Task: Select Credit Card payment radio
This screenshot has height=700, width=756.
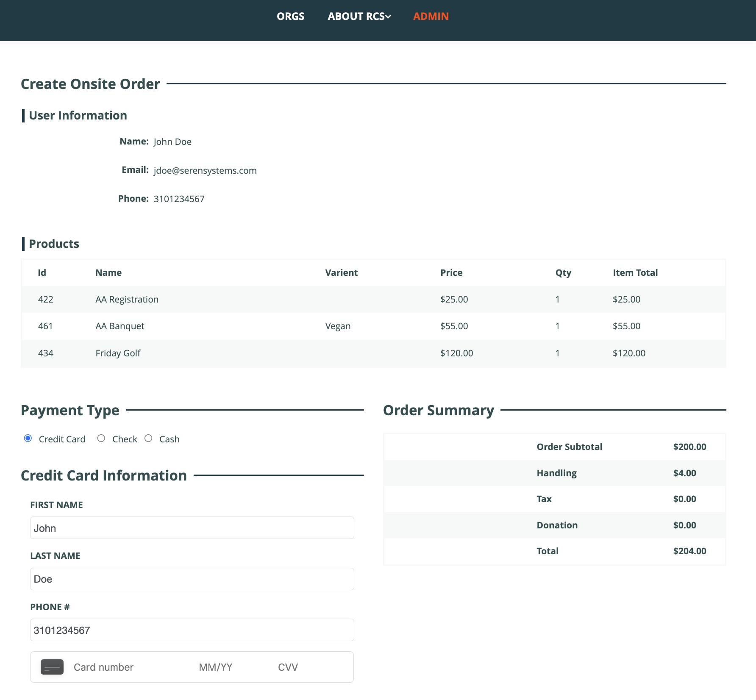Action: point(28,438)
